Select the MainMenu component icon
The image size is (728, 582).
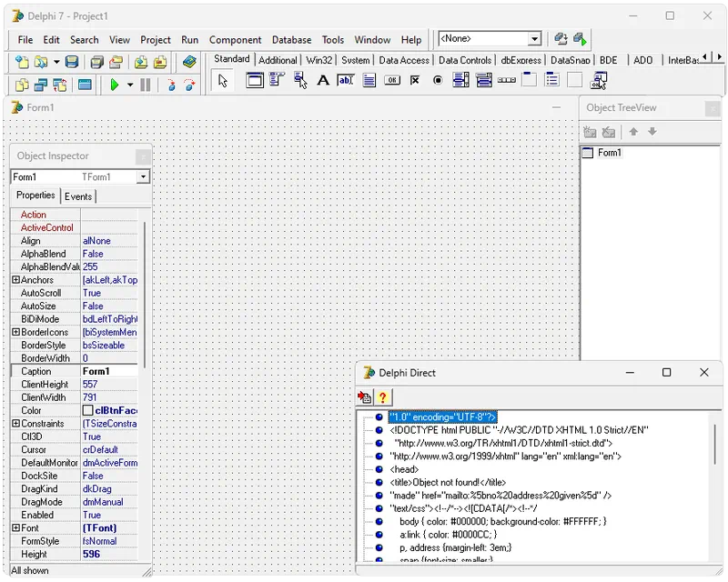click(277, 80)
